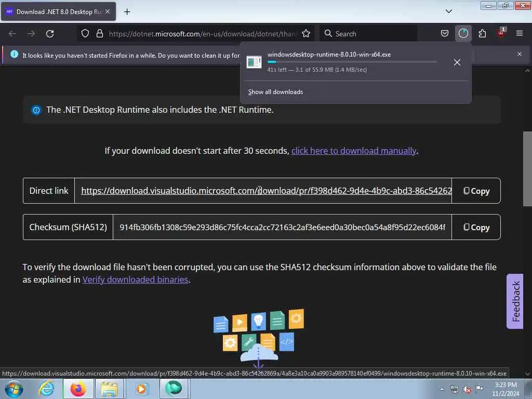Open the Windows Start menu

14,389
